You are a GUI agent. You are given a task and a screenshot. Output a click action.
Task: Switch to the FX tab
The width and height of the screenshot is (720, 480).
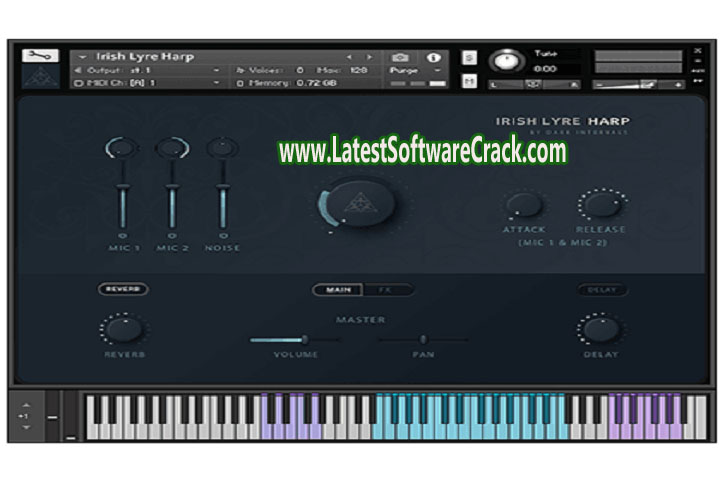[385, 290]
